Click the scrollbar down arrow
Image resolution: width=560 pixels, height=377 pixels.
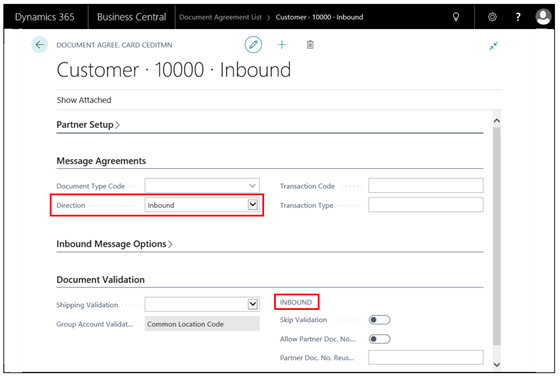pos(496,365)
